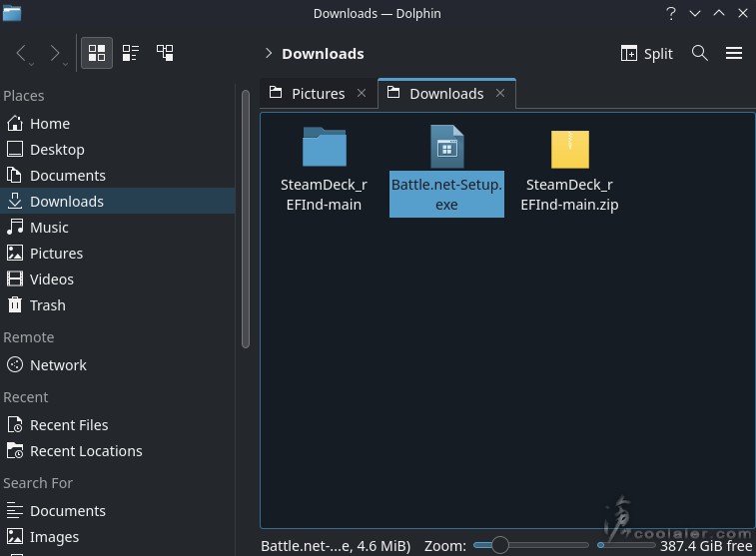This screenshot has width=756, height=556.
Task: Click the Recent Files clock document icon
Action: 15,425
